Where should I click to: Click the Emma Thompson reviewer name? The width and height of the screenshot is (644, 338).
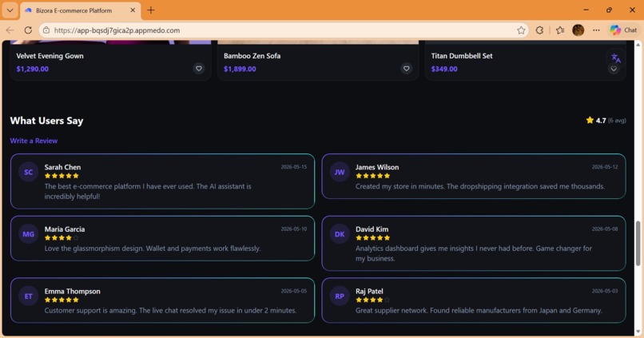72,291
